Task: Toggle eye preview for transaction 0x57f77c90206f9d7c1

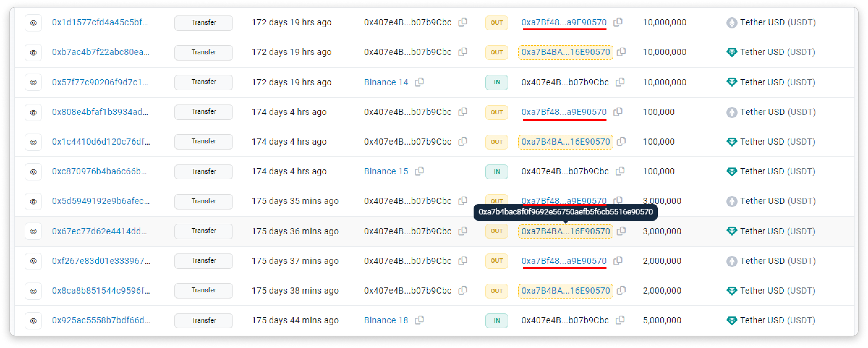Action: point(33,82)
